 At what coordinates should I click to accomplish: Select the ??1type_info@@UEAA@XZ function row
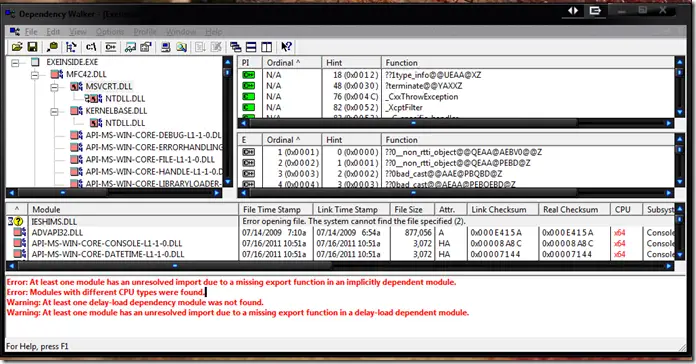coord(457,75)
